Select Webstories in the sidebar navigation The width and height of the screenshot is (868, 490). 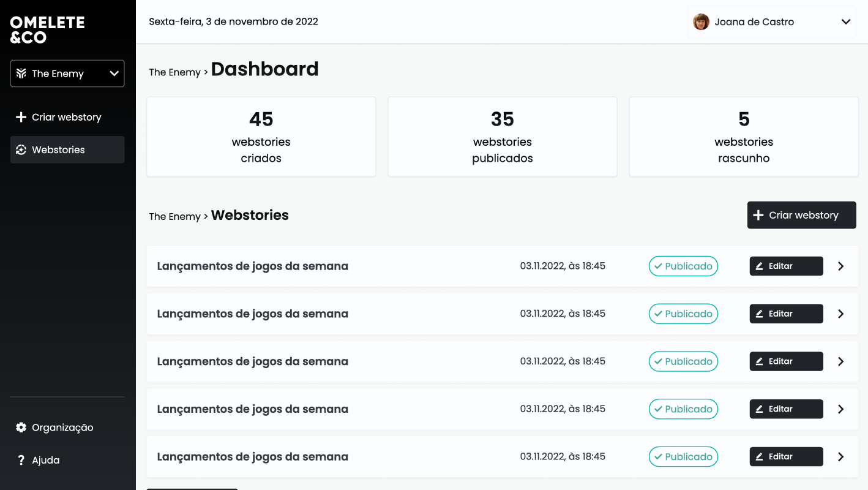[60, 149]
